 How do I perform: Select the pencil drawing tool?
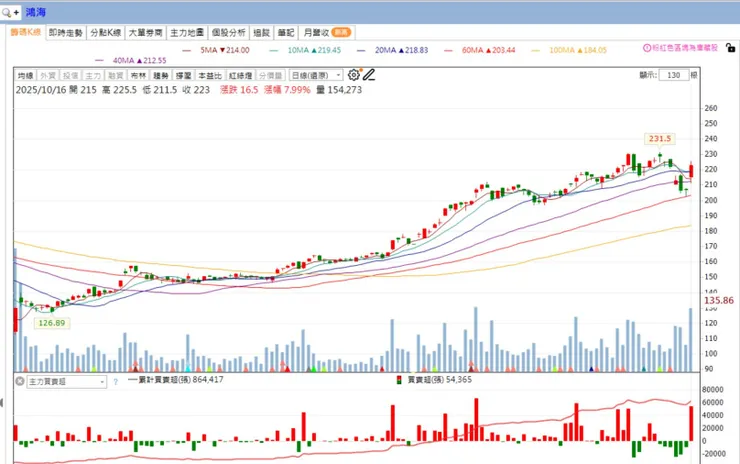[x=369, y=75]
